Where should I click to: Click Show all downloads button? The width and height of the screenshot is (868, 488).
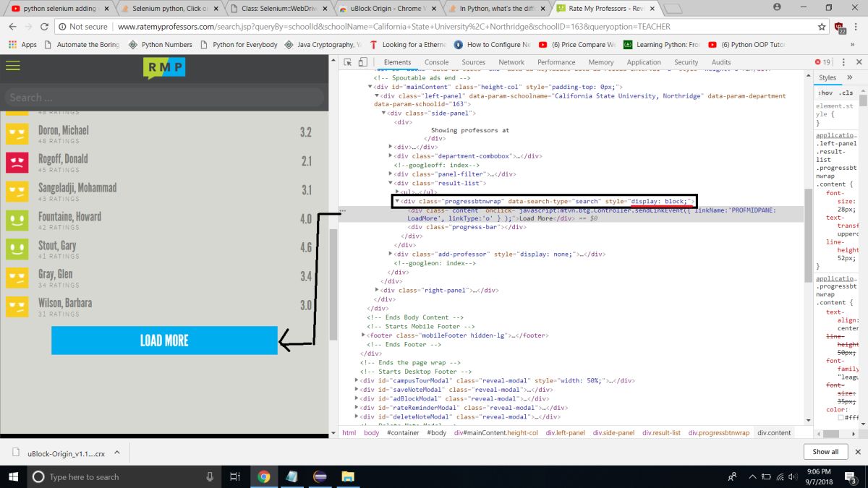coord(825,452)
